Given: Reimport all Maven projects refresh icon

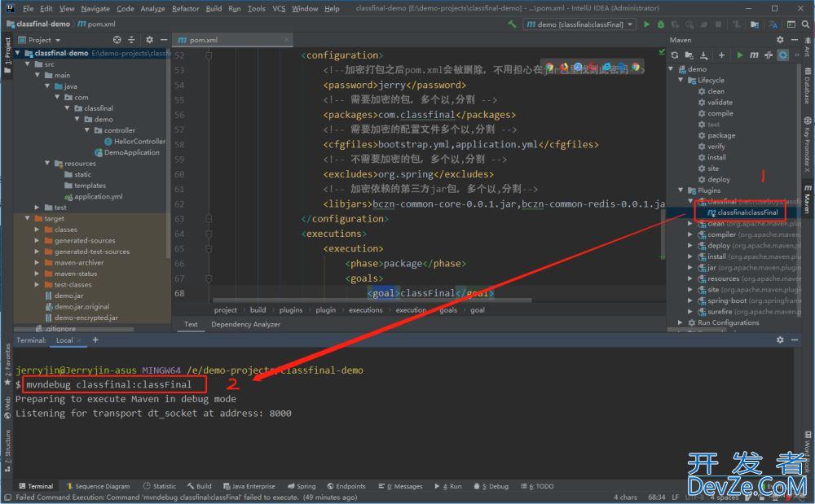Looking at the screenshot, I should point(675,55).
